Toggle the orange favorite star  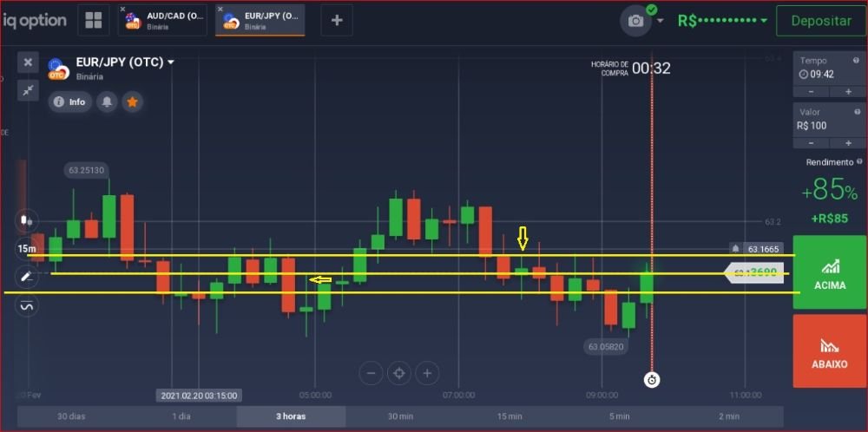click(132, 101)
